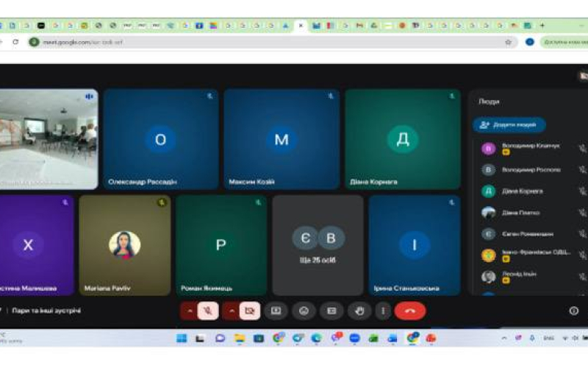This screenshot has width=588, height=368.
Task: Select Ірина Станьковська participant tile
Action: (415, 245)
